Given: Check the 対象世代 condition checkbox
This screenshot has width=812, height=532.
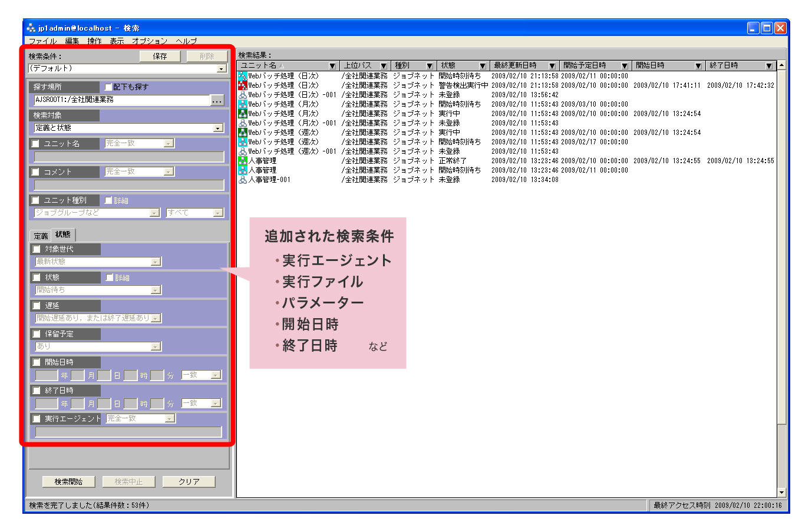Looking at the screenshot, I should pyautogui.click(x=37, y=249).
